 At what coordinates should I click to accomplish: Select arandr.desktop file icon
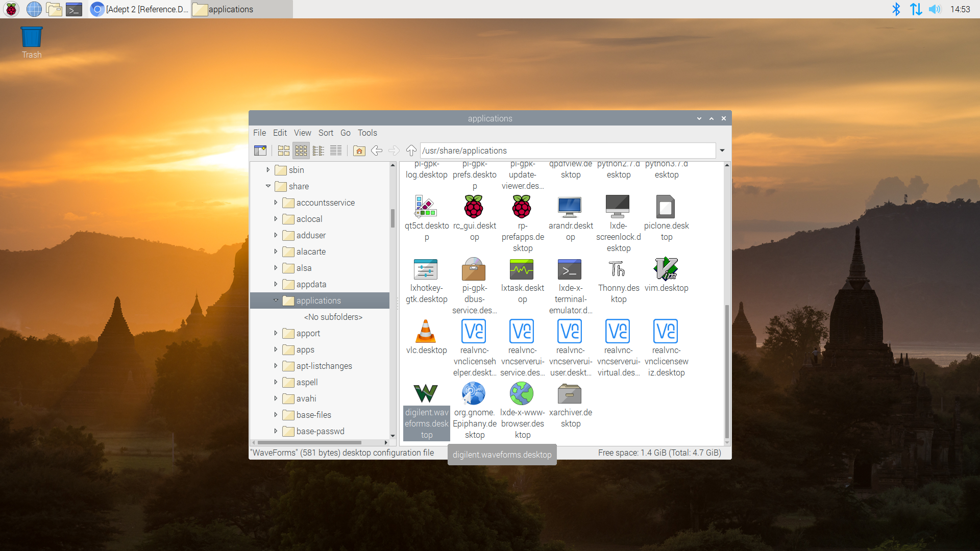[570, 207]
